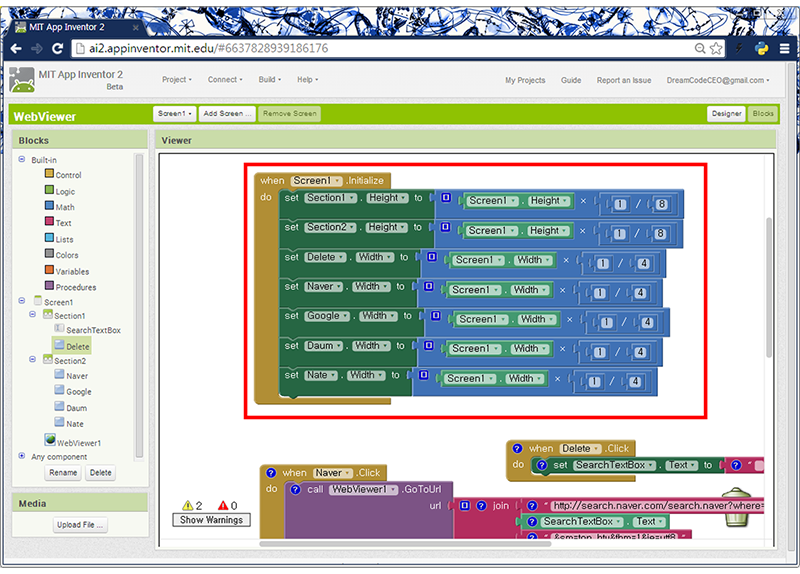The image size is (800, 574).
Task: Open the Chrome hamburger menu
Action: pos(785,48)
